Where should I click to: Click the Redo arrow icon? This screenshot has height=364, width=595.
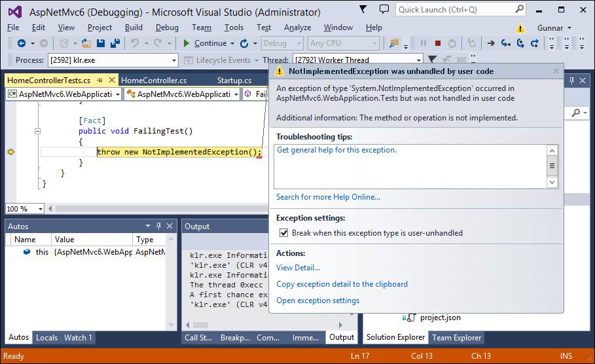158,43
